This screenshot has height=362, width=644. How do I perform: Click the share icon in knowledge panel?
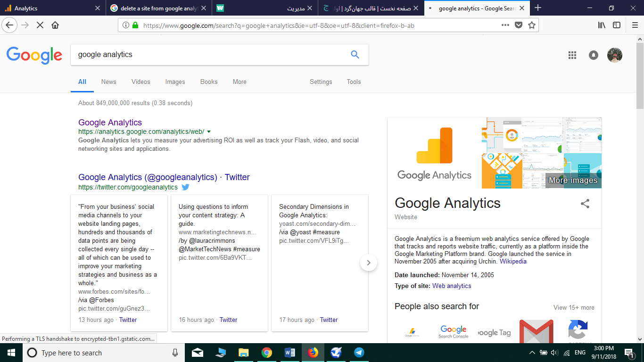[x=585, y=204]
